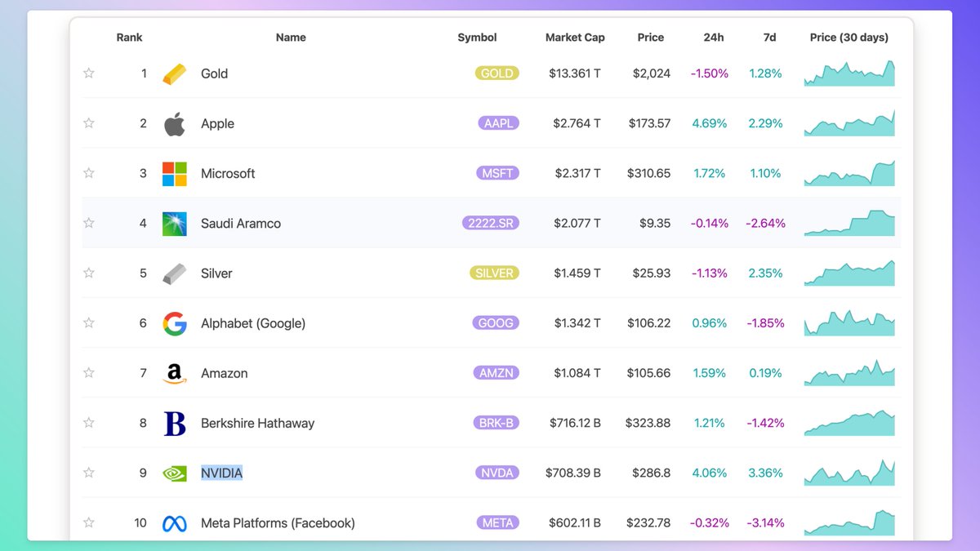Star the Meta Platforms row
The width and height of the screenshot is (980, 551).
(89, 522)
